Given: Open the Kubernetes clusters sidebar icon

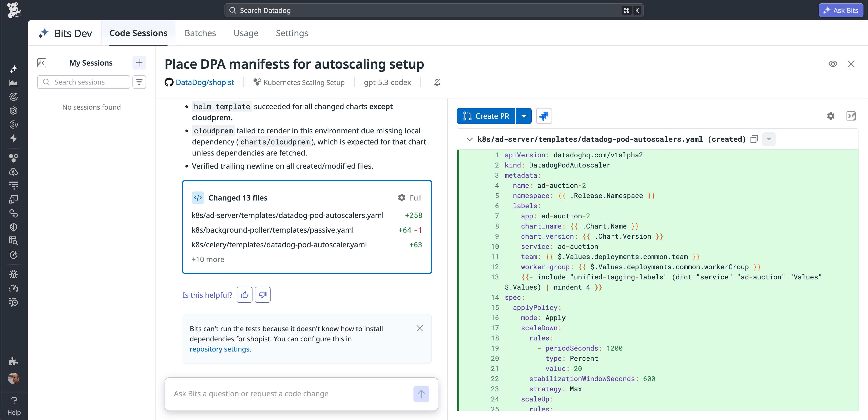Looking at the screenshot, I should [x=14, y=158].
